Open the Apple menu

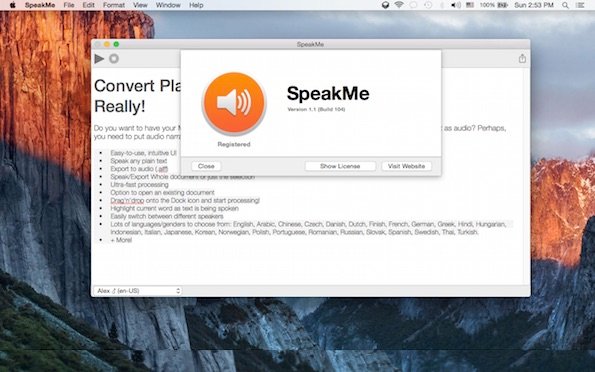13,5
